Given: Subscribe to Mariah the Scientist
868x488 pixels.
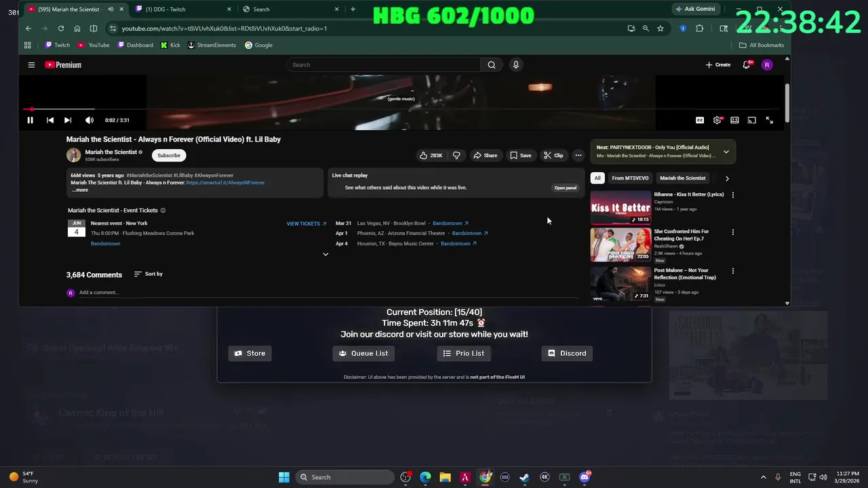Looking at the screenshot, I should [x=169, y=155].
